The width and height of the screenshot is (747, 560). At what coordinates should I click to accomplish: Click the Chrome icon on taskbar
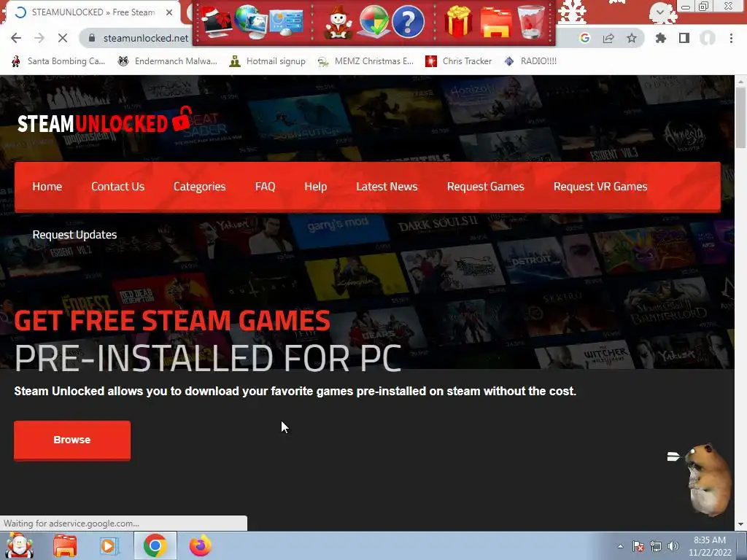coord(155,545)
